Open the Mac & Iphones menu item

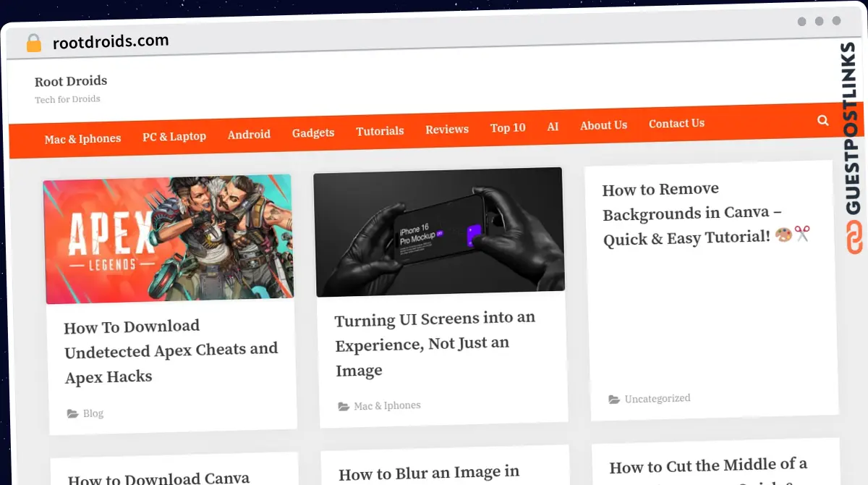82,138
